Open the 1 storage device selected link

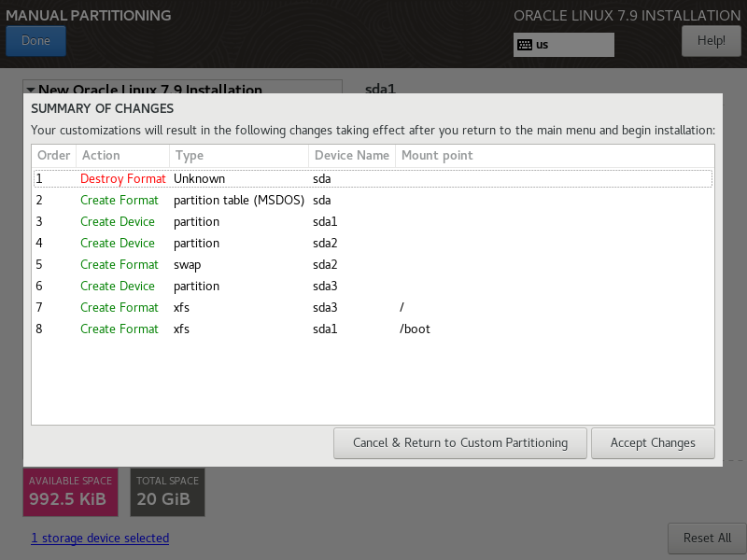100,539
